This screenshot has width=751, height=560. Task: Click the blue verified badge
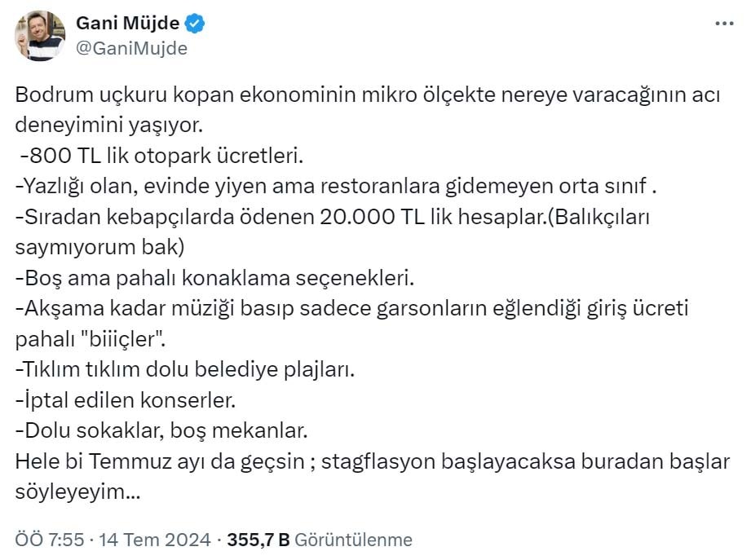coord(195,24)
